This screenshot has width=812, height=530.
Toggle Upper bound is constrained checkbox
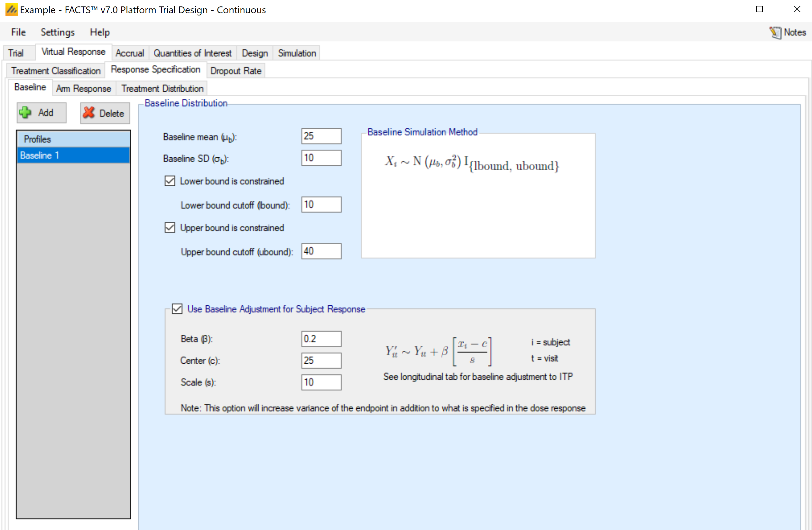pyautogui.click(x=170, y=228)
